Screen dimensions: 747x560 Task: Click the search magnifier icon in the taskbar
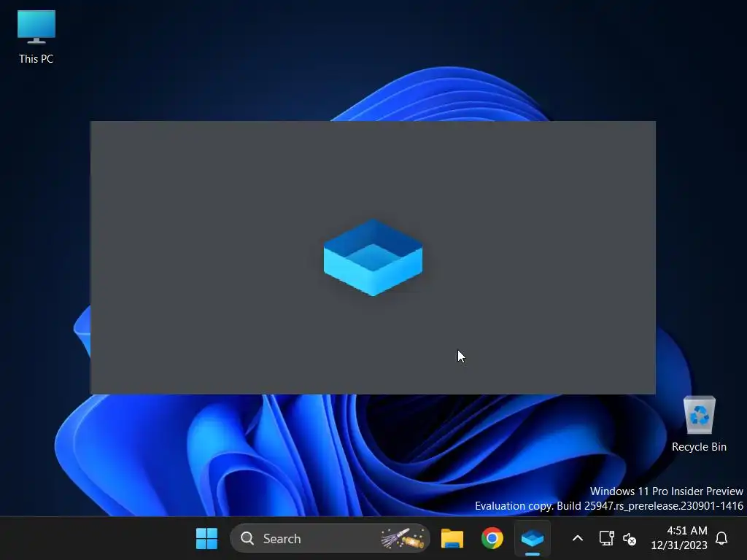247,539
